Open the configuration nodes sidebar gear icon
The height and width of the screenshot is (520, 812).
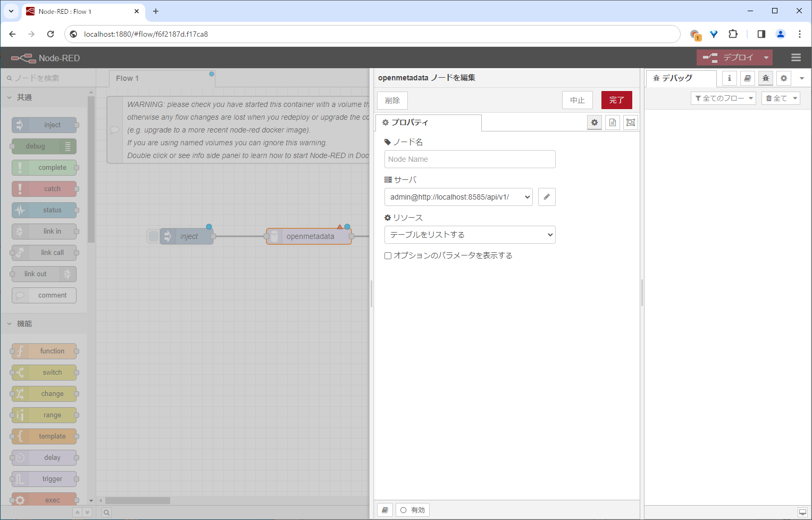[x=784, y=78]
